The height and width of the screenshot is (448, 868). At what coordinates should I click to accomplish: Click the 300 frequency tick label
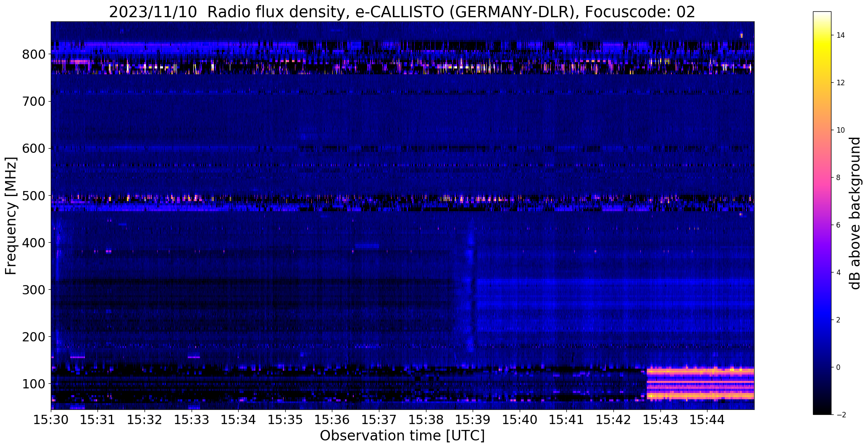click(x=33, y=290)
